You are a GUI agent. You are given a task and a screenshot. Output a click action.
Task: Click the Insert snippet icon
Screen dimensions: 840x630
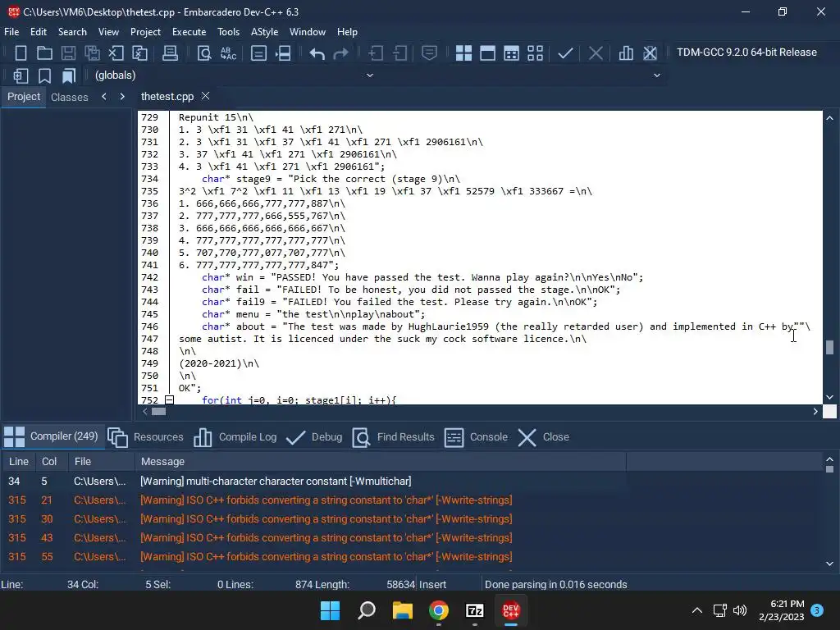[21, 75]
